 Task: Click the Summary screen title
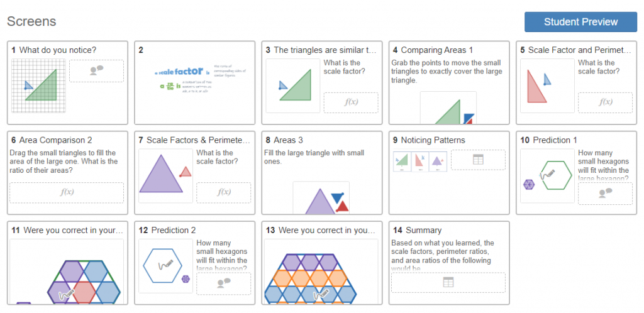click(x=423, y=230)
